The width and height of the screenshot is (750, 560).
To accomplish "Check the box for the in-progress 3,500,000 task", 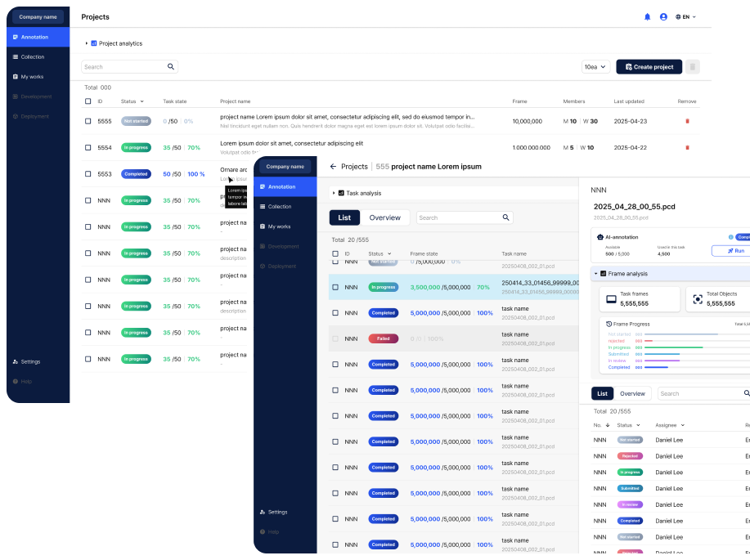I will point(335,287).
